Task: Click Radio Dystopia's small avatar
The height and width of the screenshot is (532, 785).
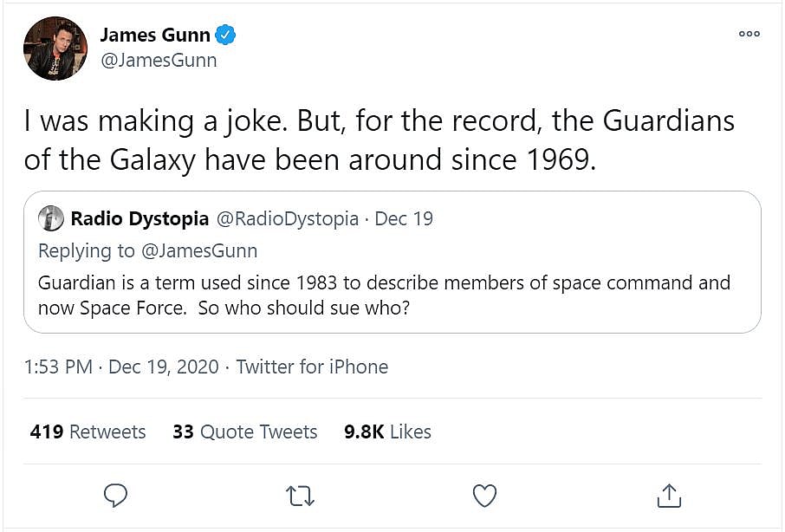Action: tap(51, 218)
